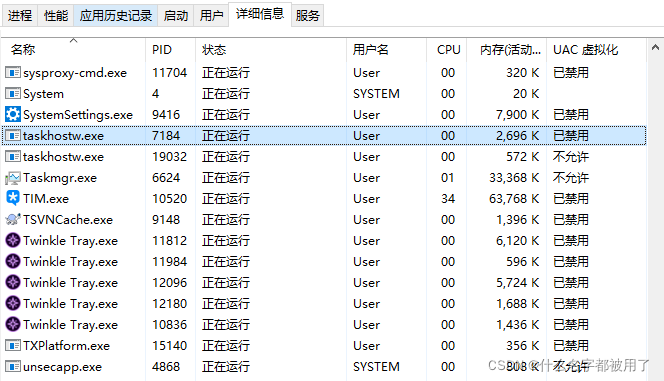Click Twinkle Tray icon for PID 11812
Image resolution: width=664 pixels, height=381 pixels.
[x=13, y=240]
